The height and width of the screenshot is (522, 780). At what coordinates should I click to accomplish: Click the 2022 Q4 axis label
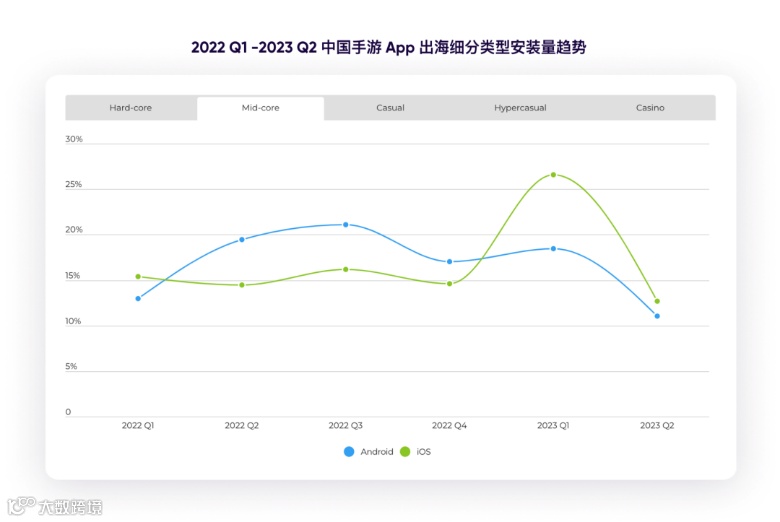click(450, 425)
